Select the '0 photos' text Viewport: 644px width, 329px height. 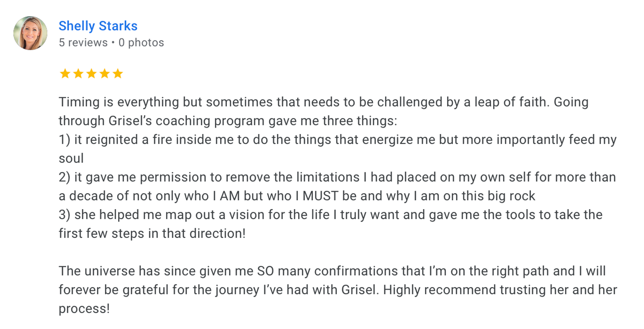141,43
